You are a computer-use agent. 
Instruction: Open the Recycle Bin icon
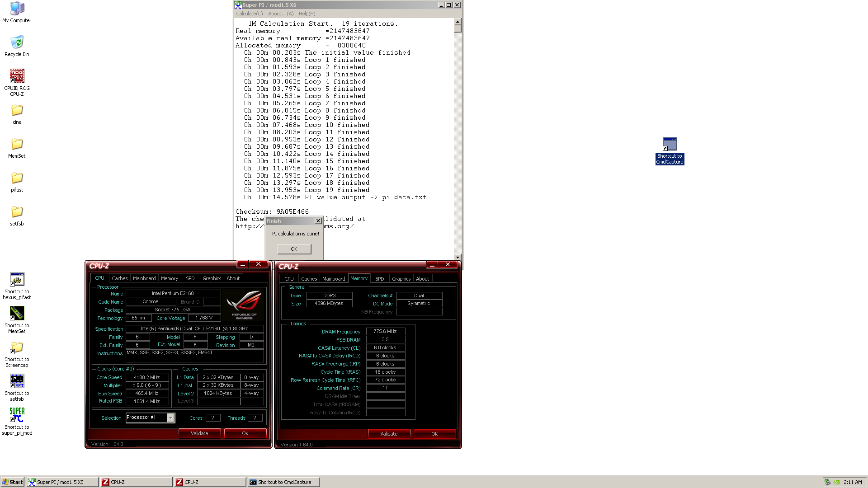[17, 46]
